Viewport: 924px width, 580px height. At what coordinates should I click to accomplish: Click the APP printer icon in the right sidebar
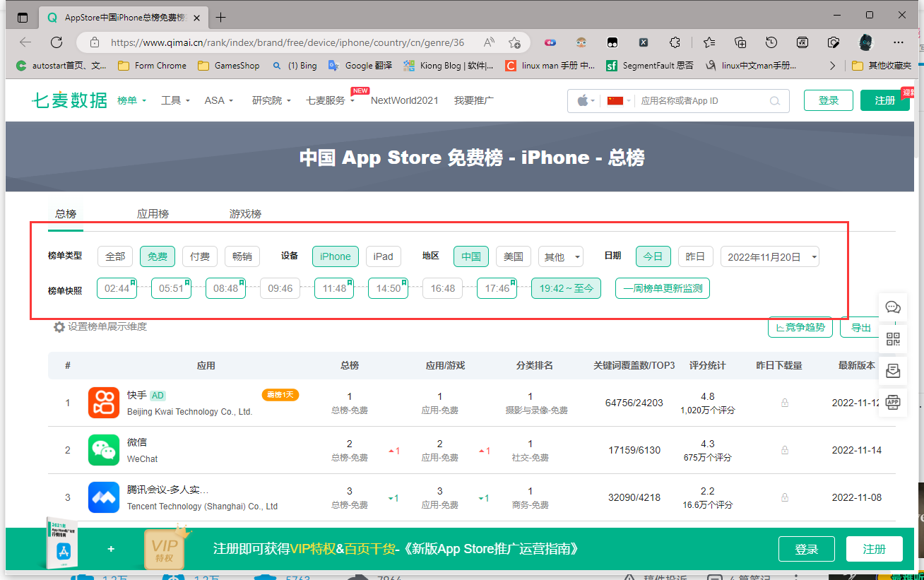click(x=893, y=401)
